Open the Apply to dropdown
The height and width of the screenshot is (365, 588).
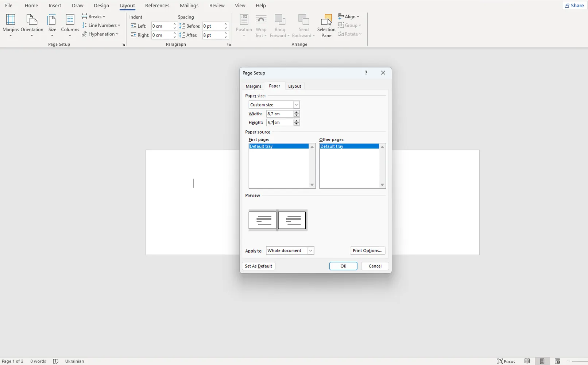[290, 251]
